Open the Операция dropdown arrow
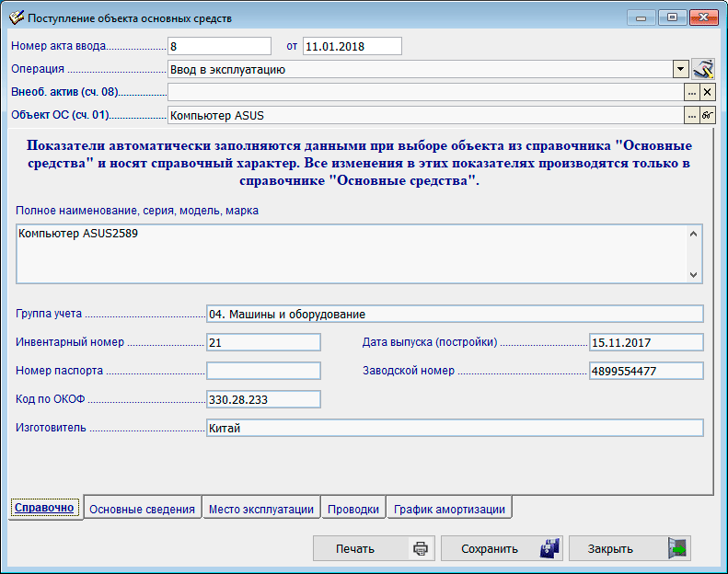 tap(680, 70)
